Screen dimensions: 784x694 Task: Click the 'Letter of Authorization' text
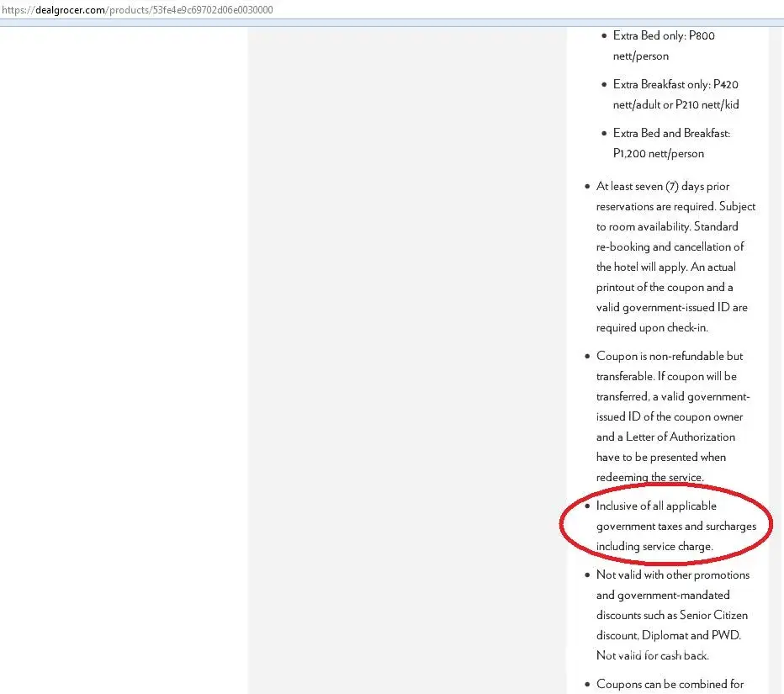[680, 437]
